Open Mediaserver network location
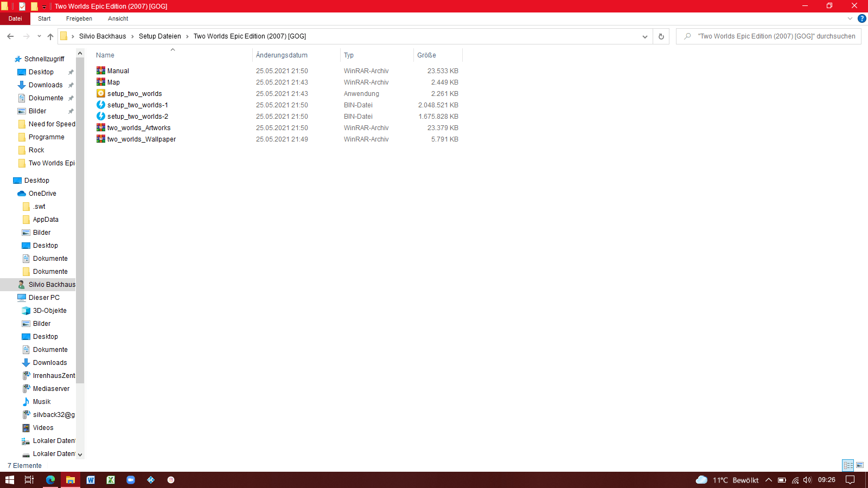Screen dimensions: 868x488 click(x=51, y=389)
